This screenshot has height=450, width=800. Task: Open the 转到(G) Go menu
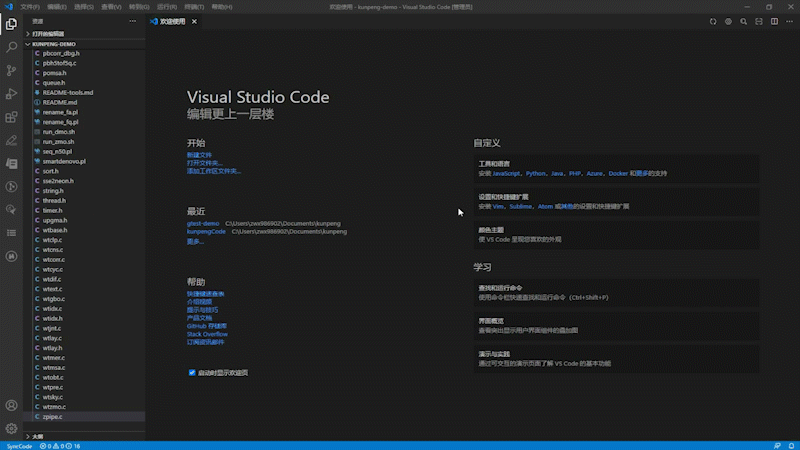[139, 7]
